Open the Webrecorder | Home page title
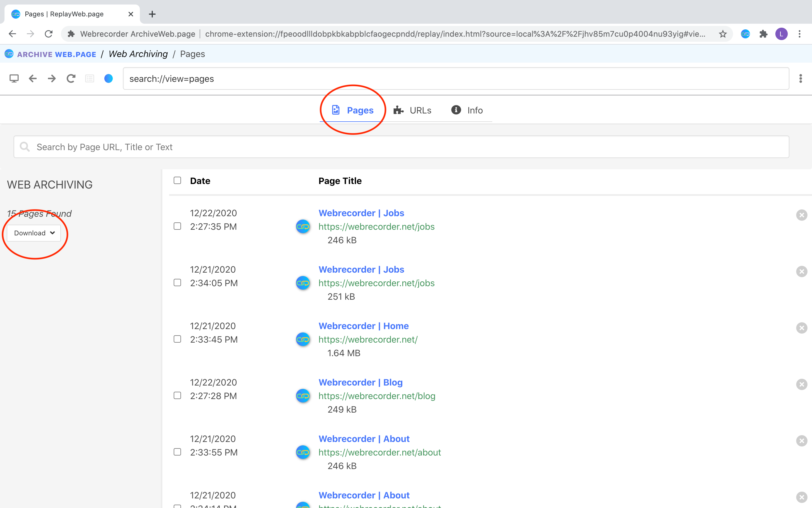 click(x=363, y=326)
